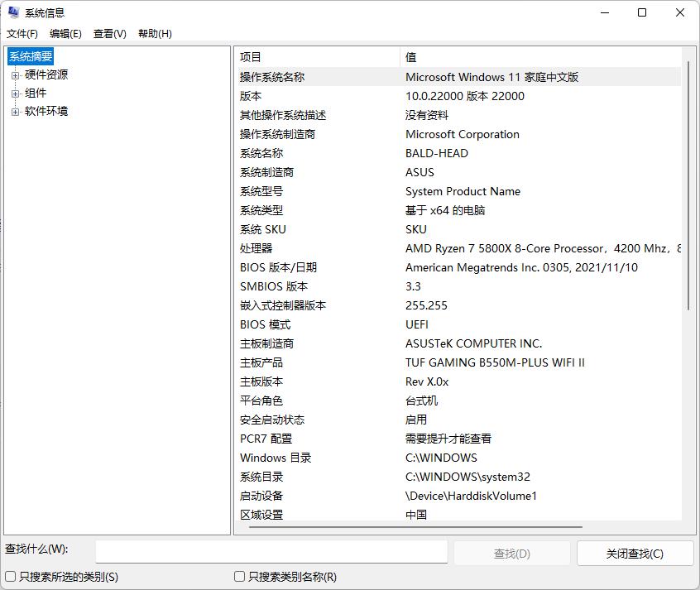Select the 系统摘要 tree item
The image size is (700, 590).
(x=31, y=57)
